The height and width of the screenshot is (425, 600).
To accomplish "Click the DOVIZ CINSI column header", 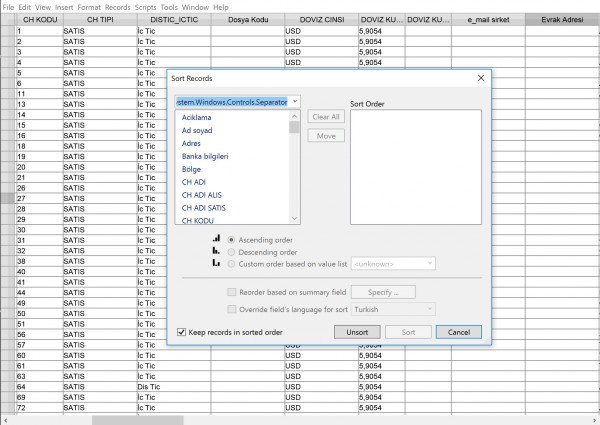I will pyautogui.click(x=321, y=20).
